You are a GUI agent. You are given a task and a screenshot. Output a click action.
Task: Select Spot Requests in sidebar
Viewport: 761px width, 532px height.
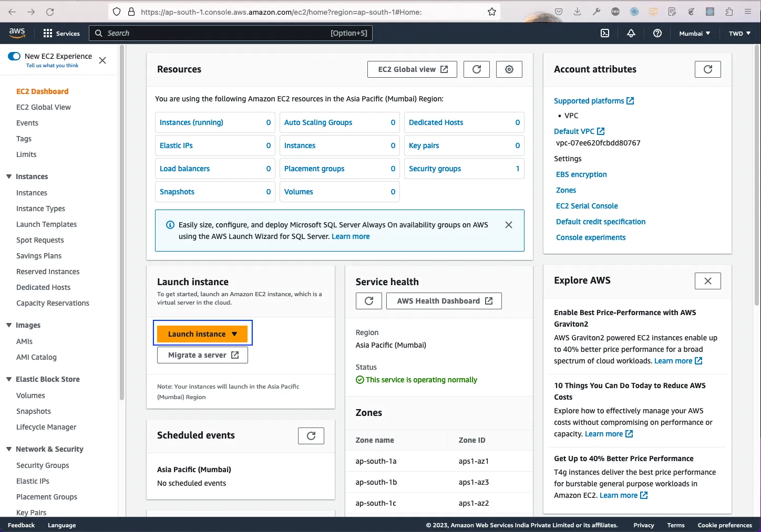[40, 240]
